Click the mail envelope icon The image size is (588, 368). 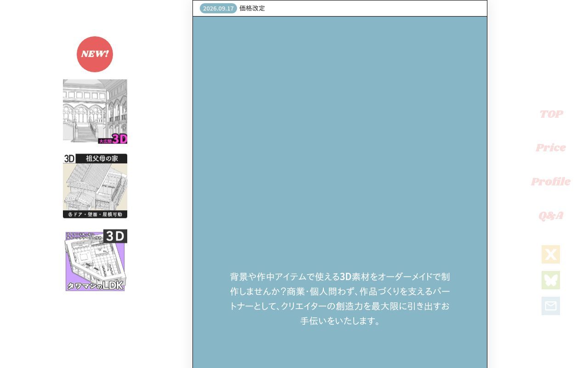point(551,306)
